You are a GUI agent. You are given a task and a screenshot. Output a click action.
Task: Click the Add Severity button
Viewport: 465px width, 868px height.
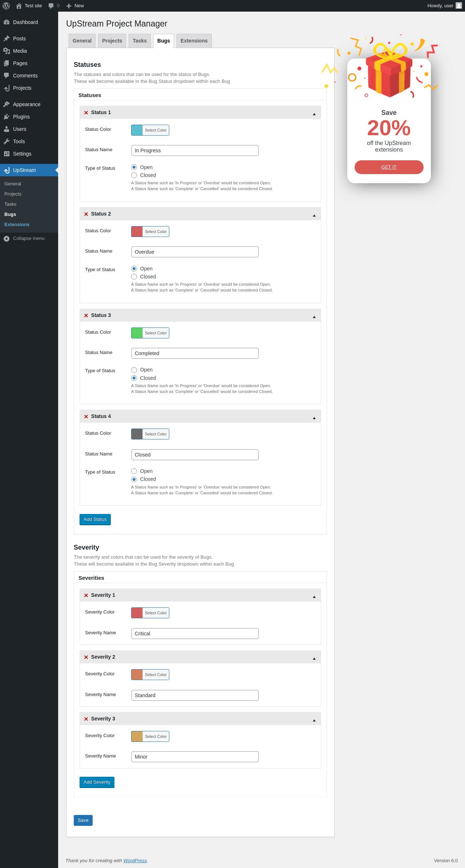[97, 782]
